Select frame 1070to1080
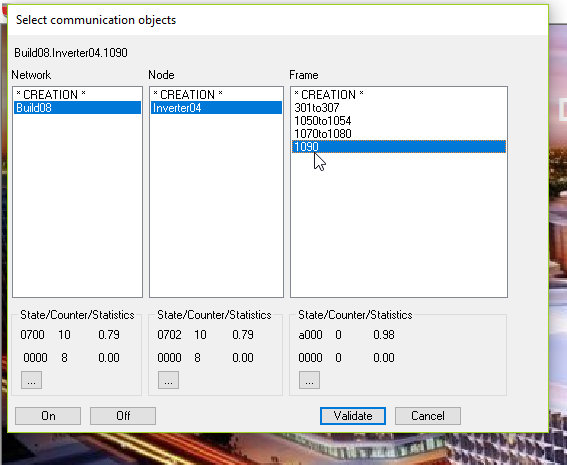567x465 pixels. 399,134
